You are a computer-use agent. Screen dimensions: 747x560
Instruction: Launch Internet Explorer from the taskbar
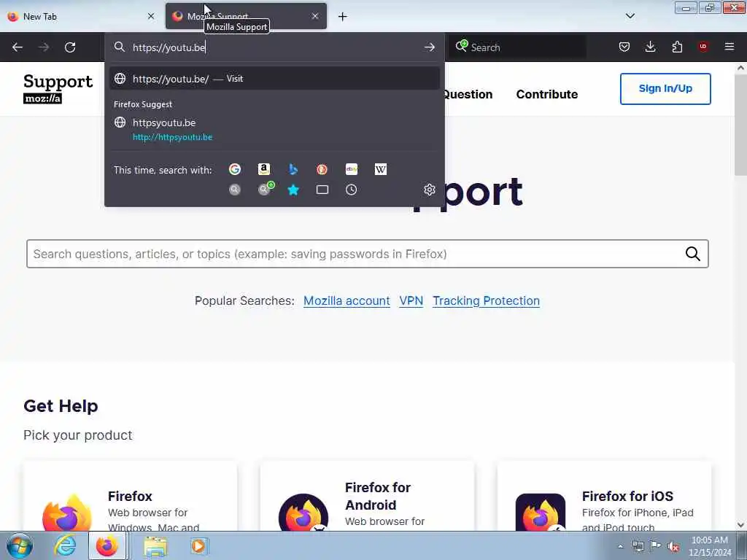pyautogui.click(x=65, y=545)
